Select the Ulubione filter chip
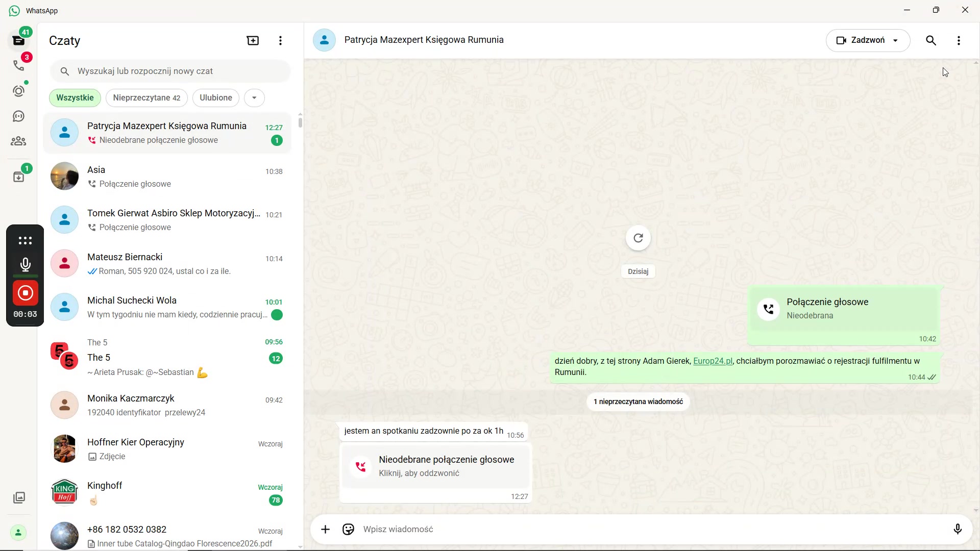This screenshot has width=980, height=551. 215,98
